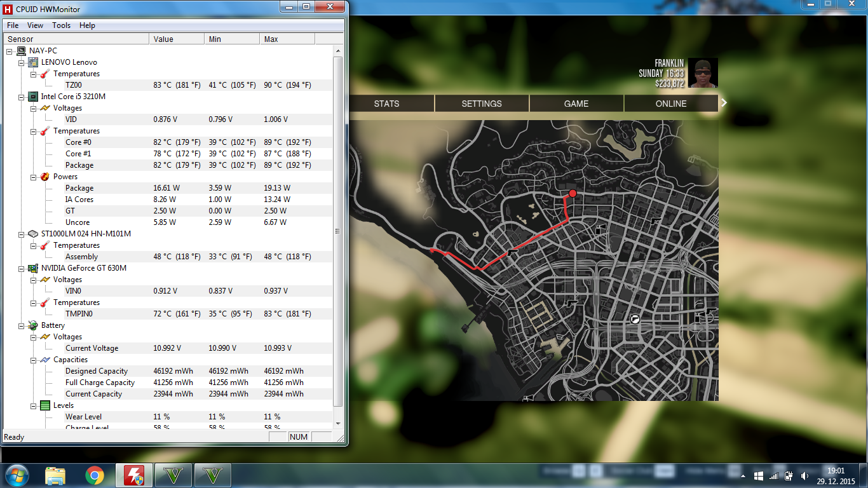Collapse the Intel Core i5 3210M node
The image size is (868, 488).
tap(22, 97)
